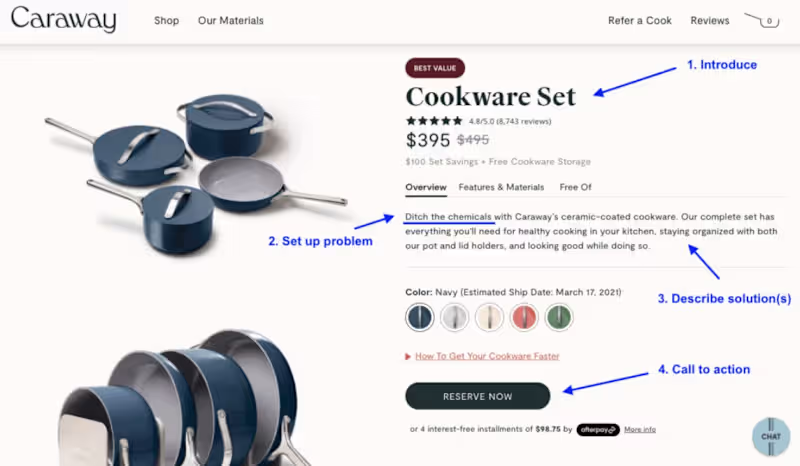Click the Reserve Now button

[x=478, y=396]
